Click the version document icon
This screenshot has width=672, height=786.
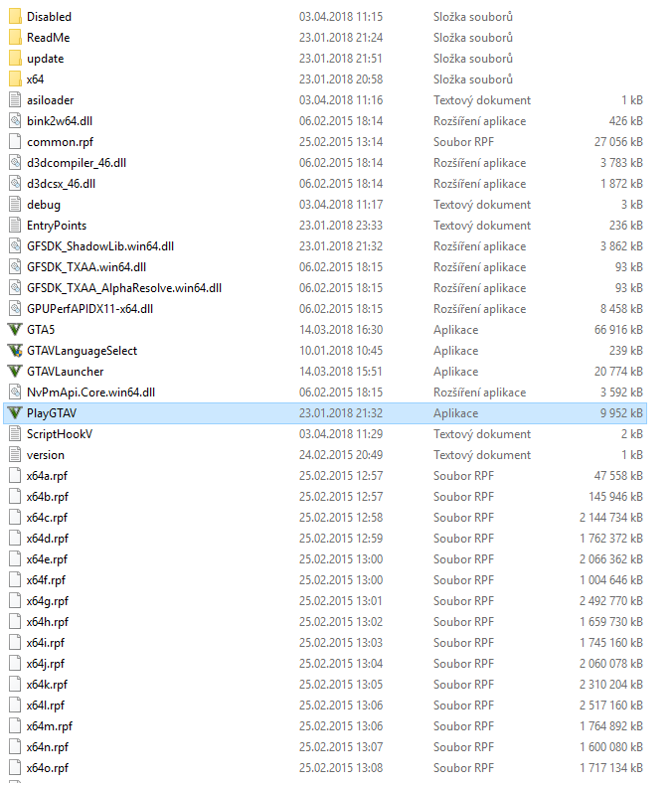15,455
